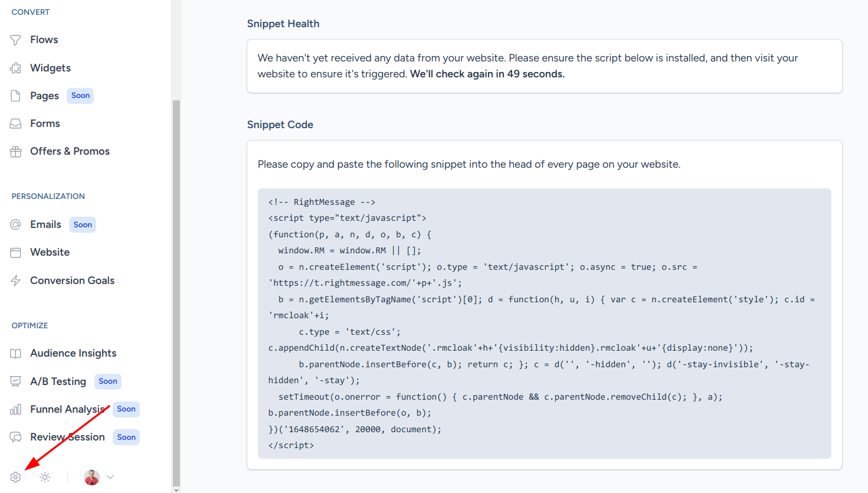This screenshot has height=493, width=868.
Task: Click the Emails at-sign icon
Action: (15, 224)
